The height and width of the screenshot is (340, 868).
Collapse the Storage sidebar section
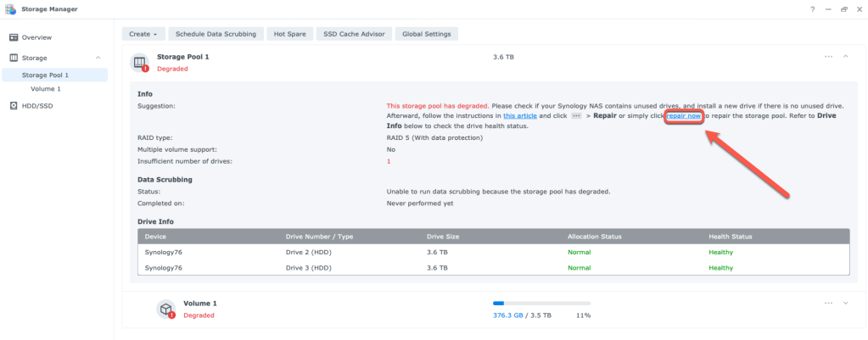98,58
